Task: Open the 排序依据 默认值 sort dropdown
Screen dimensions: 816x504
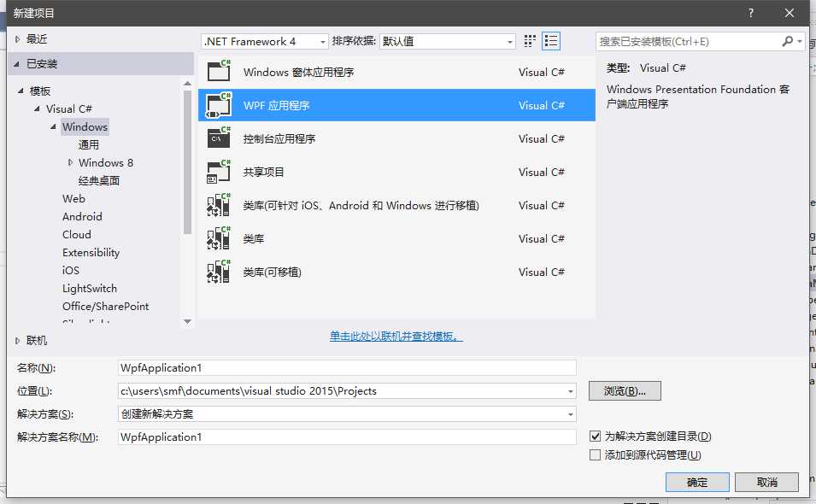Action: click(448, 42)
